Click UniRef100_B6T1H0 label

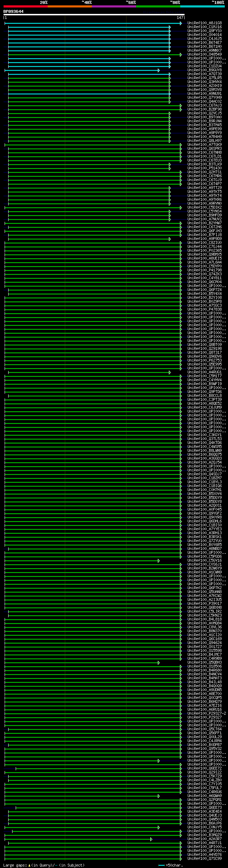coord(204,47)
